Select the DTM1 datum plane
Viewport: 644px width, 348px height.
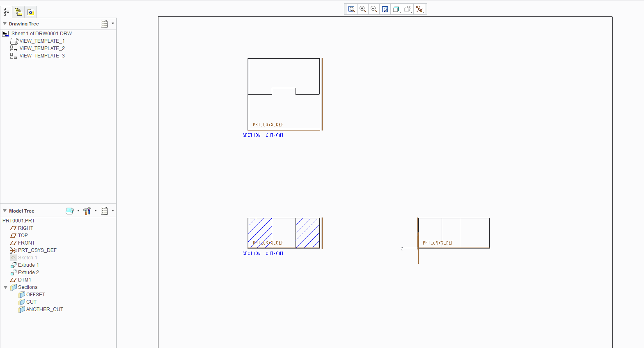point(25,280)
